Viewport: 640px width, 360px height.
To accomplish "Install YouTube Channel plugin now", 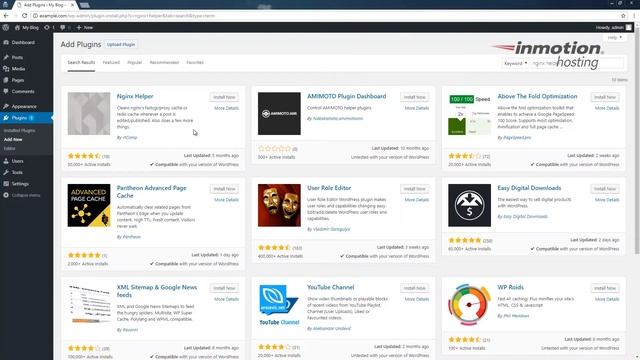I will [415, 288].
